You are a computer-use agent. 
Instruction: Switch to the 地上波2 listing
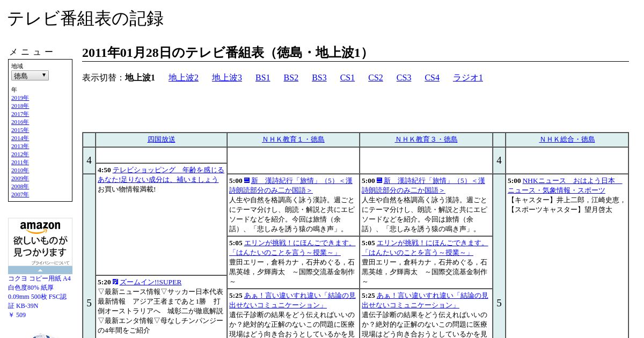click(184, 78)
